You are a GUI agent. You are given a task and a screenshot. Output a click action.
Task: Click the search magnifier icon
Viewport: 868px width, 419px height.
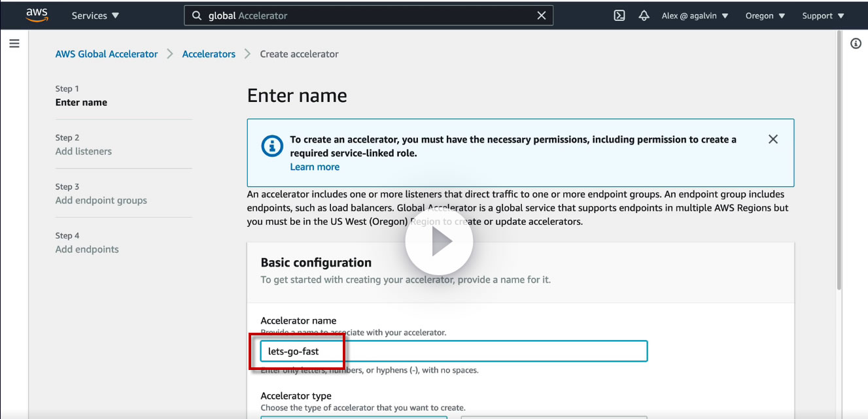(197, 16)
